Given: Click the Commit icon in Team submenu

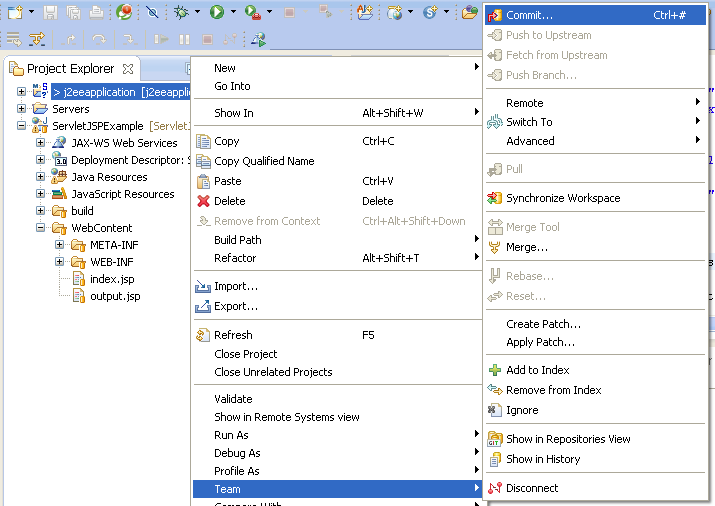Looking at the screenshot, I should [x=495, y=15].
